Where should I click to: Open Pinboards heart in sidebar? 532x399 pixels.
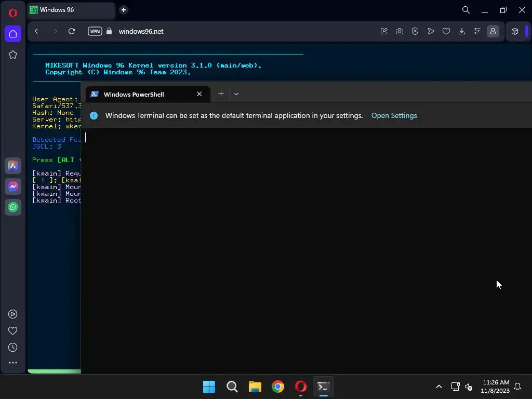click(x=12, y=331)
